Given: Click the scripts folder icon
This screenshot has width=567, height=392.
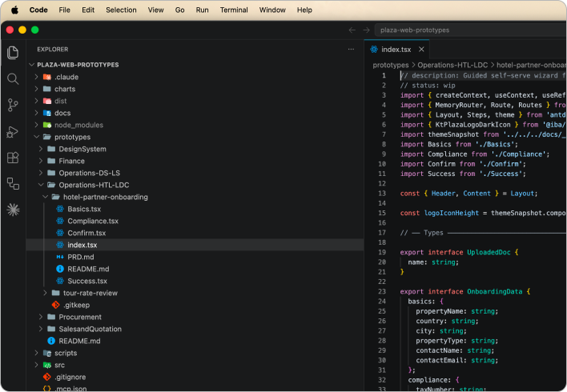Looking at the screenshot, I should [x=47, y=353].
